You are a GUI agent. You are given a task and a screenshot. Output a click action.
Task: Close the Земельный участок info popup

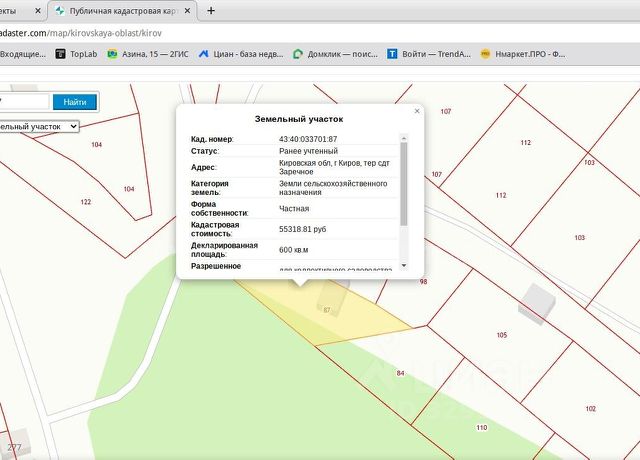coord(417,111)
